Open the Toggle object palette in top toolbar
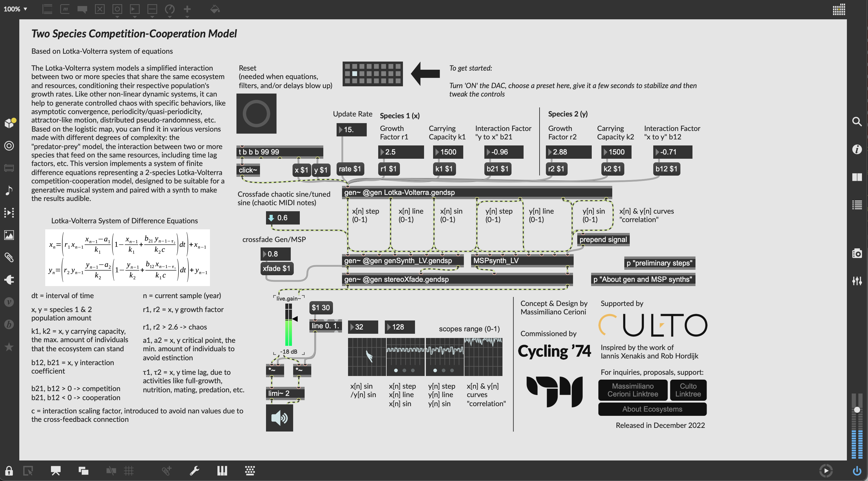Viewport: 868px width, 481px height. [x=100, y=9]
